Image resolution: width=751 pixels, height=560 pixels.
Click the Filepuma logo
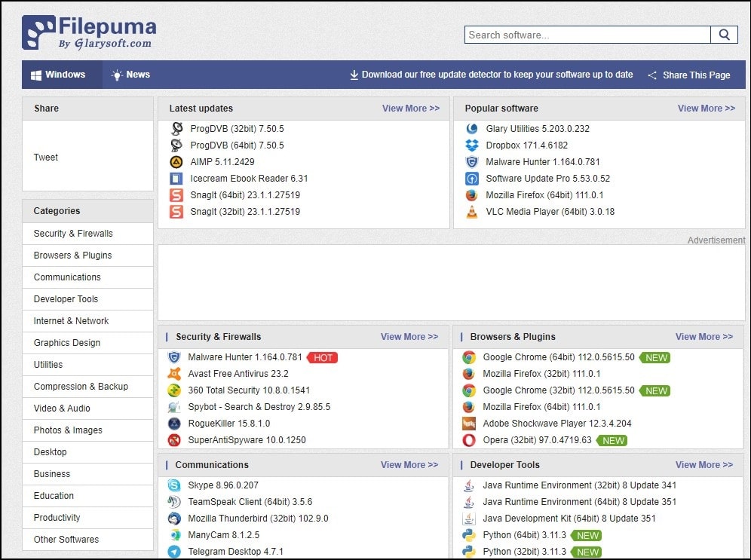click(89, 32)
